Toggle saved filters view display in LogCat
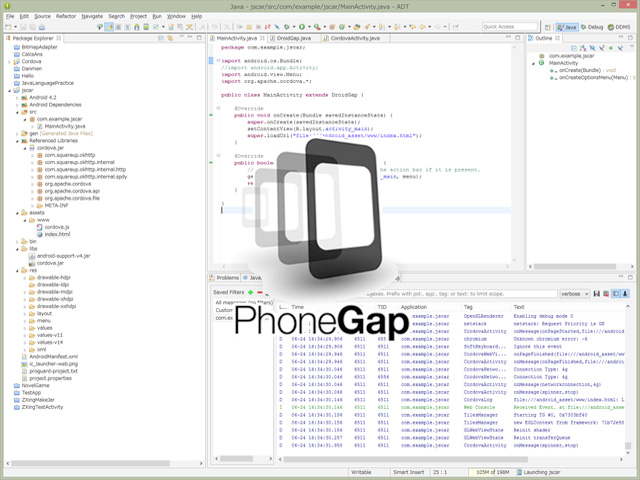Image resolution: width=640 pixels, height=480 pixels. pyautogui.click(x=616, y=293)
